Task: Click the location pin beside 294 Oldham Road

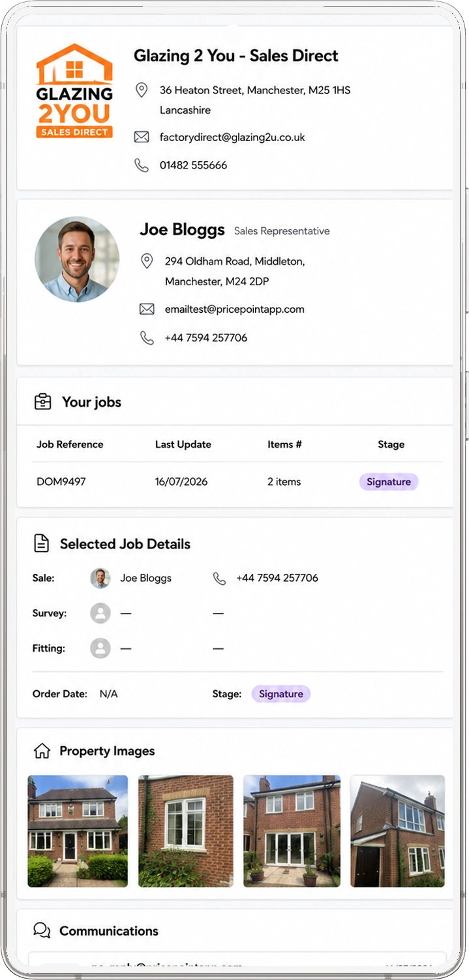Action: tap(147, 261)
